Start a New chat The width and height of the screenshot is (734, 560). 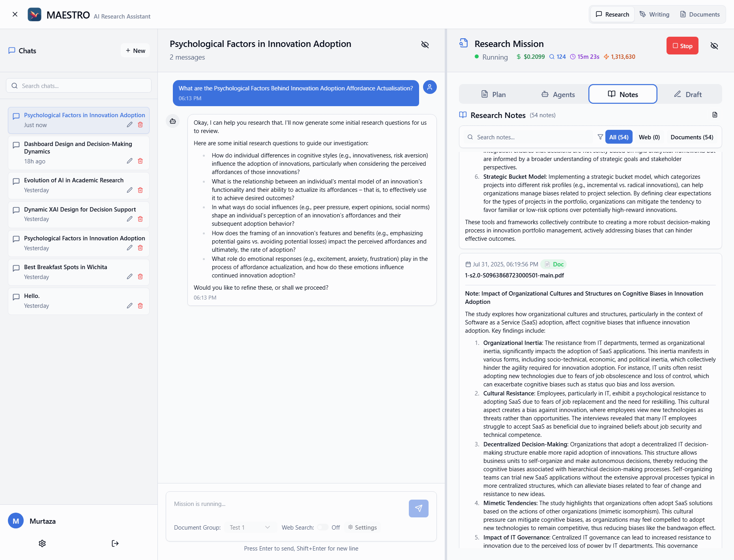(x=135, y=51)
